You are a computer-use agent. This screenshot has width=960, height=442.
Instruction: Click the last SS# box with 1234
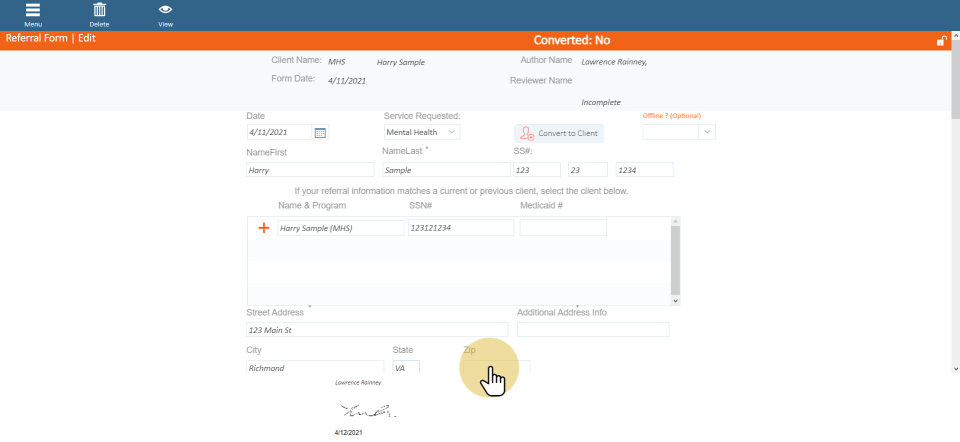(644, 170)
